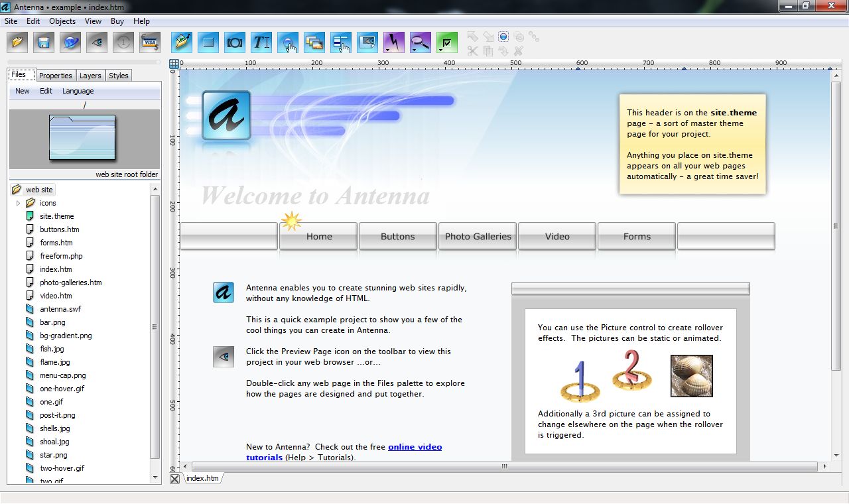Select the index.htm page tab at bottom

coord(203,478)
